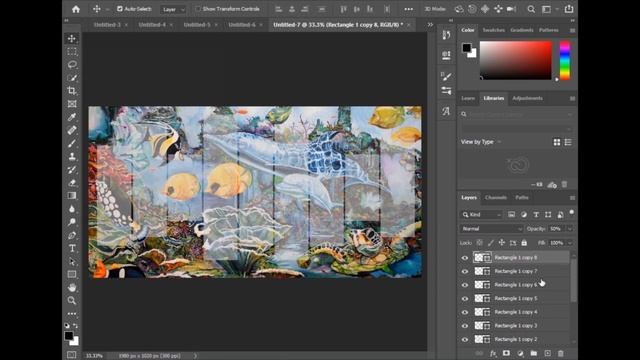640x360 pixels.
Task: Select the Dodge tool
Action: [x=72, y=222]
